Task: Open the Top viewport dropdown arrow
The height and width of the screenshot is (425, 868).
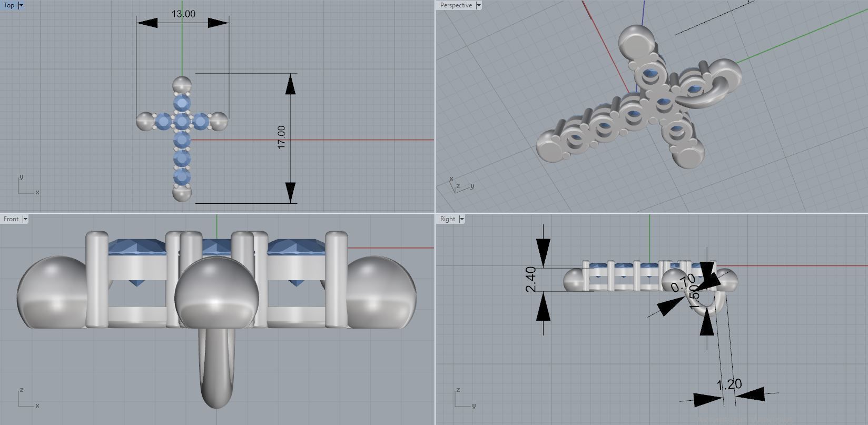Action: click(x=21, y=5)
